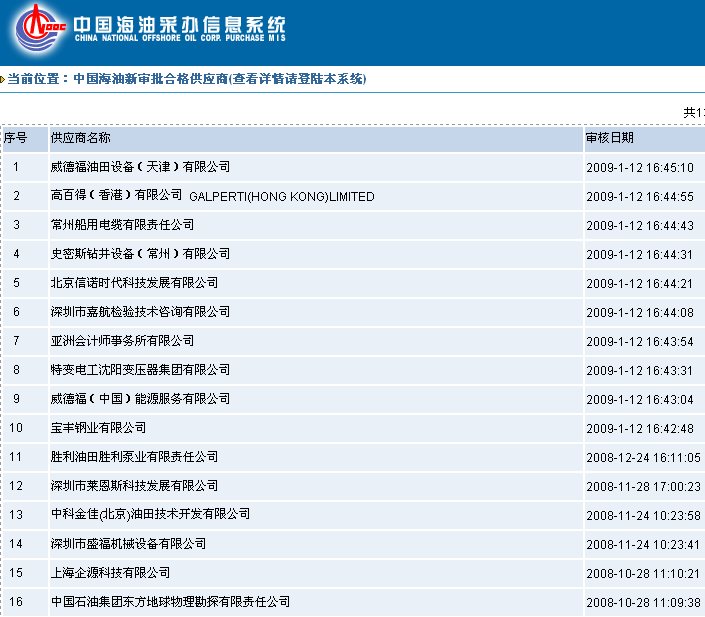Viewport: 705px width, 617px height.
Task: Select supplier 威德福（中国）能源服务有限公司
Action: [x=140, y=398]
